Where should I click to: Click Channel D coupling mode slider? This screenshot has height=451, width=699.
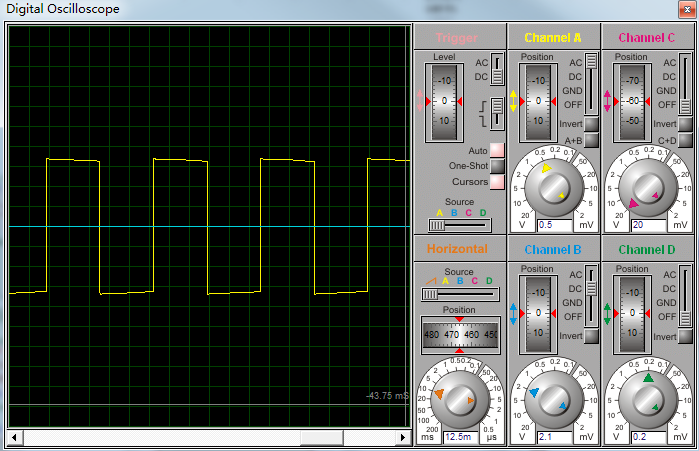[685, 296]
